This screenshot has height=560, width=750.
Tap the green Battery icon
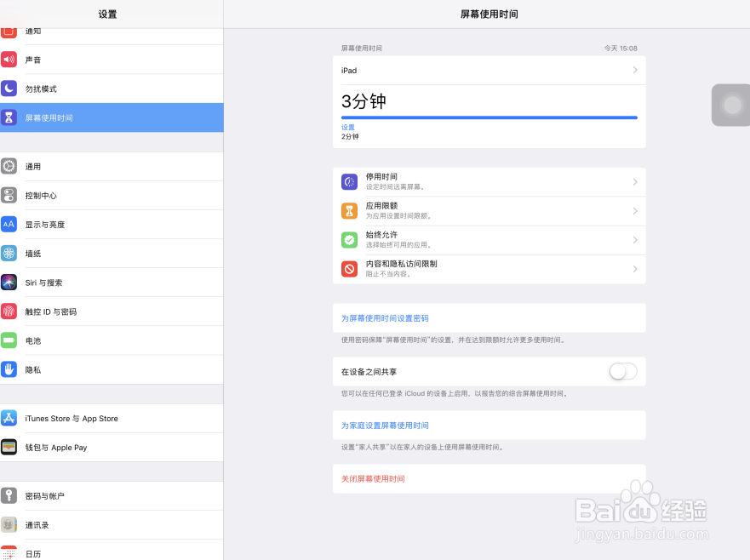coord(9,341)
